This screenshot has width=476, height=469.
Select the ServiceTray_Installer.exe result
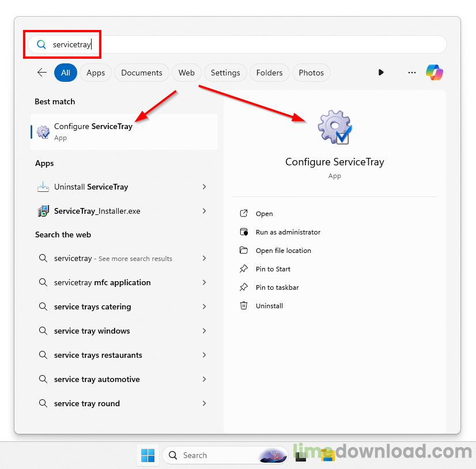coord(124,211)
